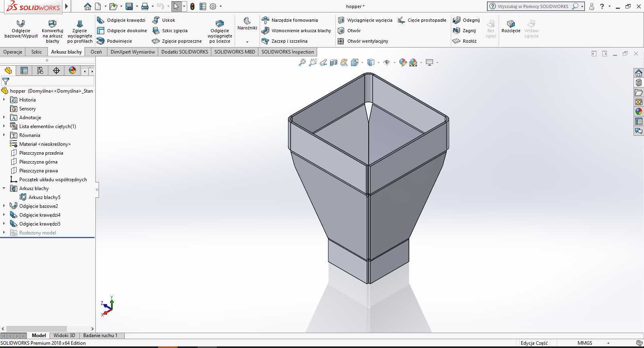
Task: Open the ConfigurationManager panel icon
Action: tap(40, 70)
